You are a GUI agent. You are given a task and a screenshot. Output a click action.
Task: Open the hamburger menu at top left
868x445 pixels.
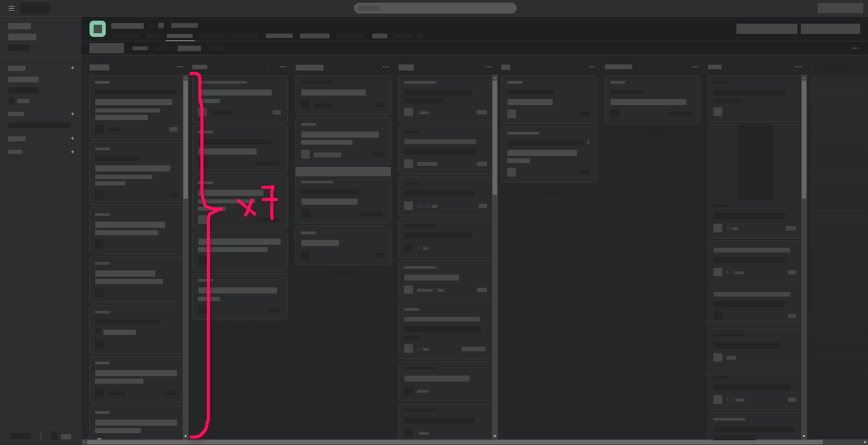click(12, 8)
